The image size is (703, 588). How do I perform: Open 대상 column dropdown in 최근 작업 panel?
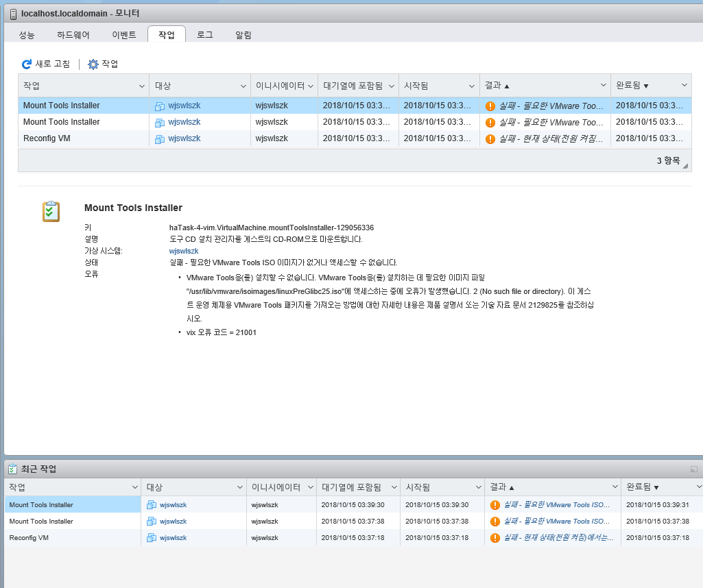240,487
